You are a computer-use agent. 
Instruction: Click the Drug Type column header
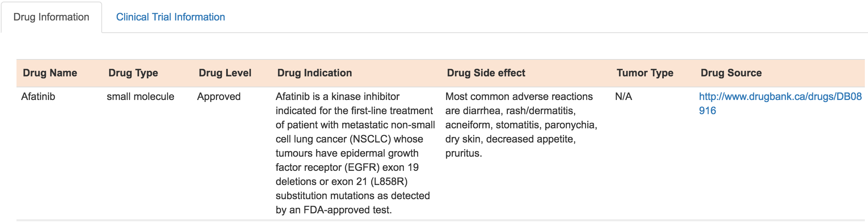click(x=133, y=73)
